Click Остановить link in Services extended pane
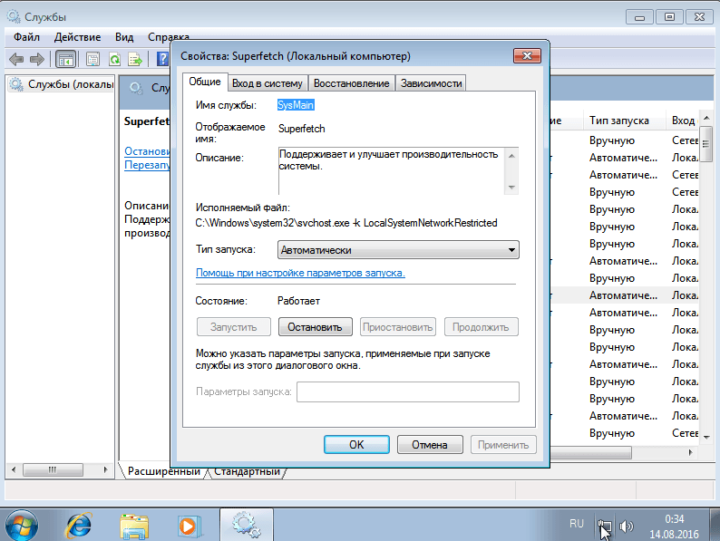The height and width of the screenshot is (541, 720). coord(147,151)
